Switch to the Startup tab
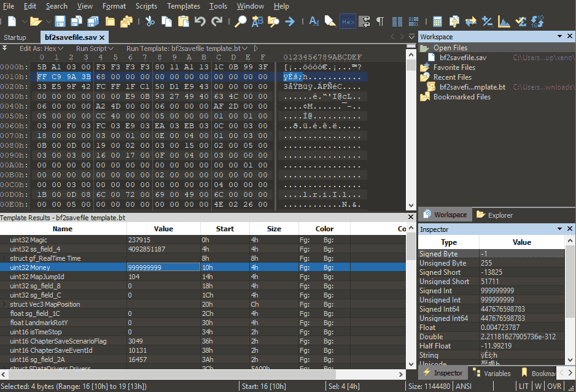This screenshot has height=392, width=576. [x=15, y=37]
